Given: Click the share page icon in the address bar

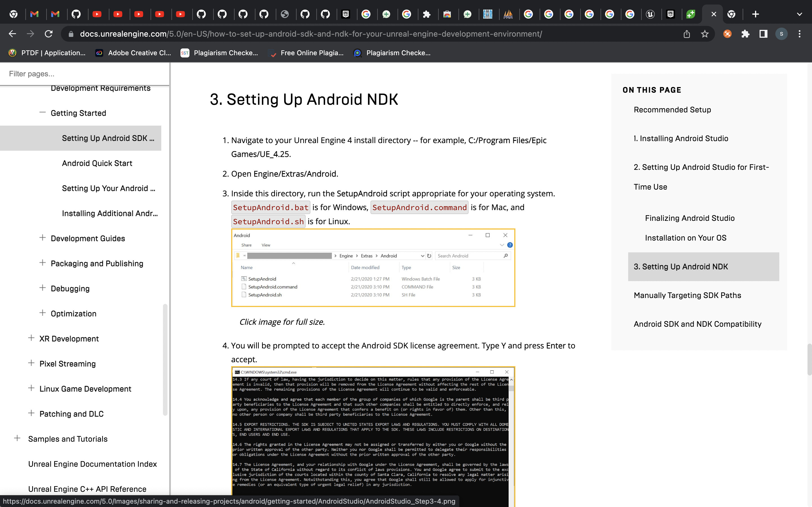Looking at the screenshot, I should pyautogui.click(x=687, y=34).
